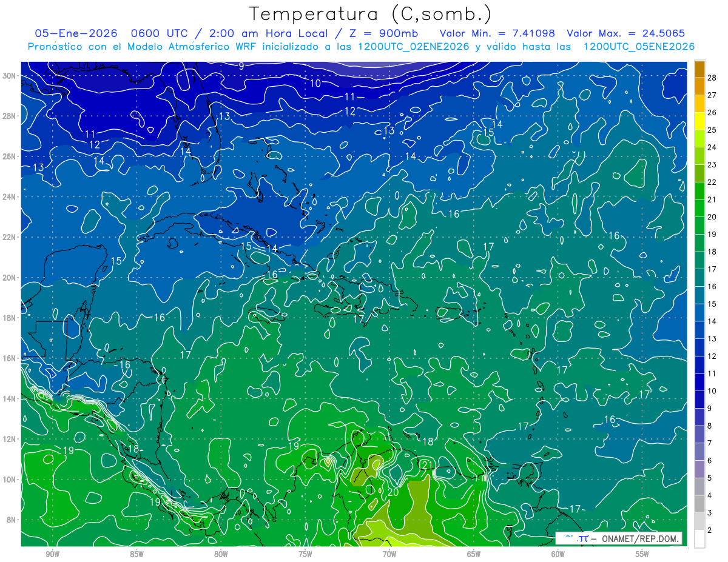Click the '12N' latitude label
Screen dimensions: 728x562
point(9,439)
